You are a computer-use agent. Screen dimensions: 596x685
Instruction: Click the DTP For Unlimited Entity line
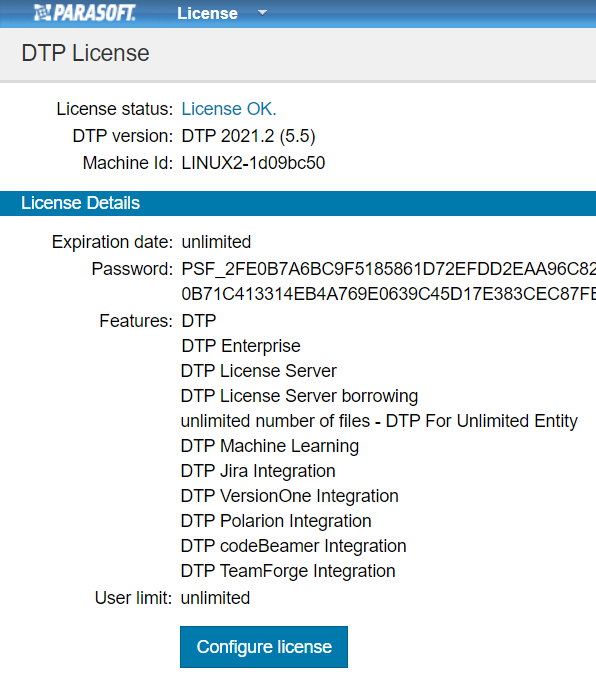[x=379, y=421]
